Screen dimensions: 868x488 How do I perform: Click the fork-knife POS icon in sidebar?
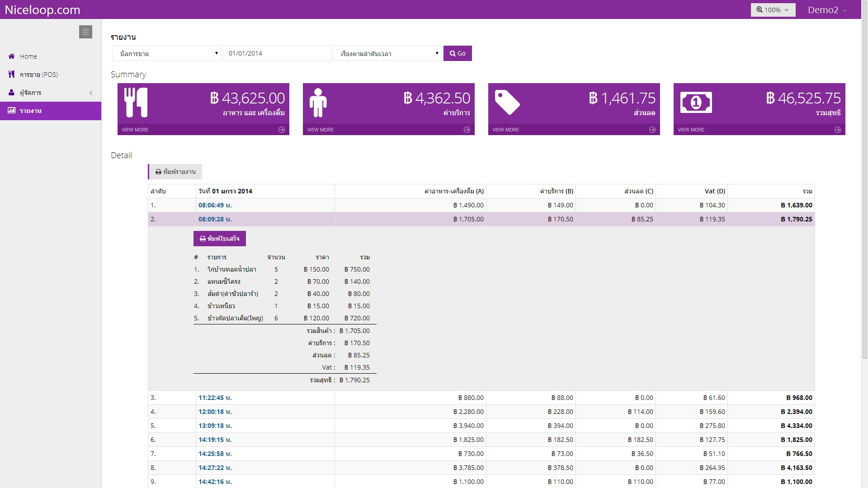click(12, 74)
